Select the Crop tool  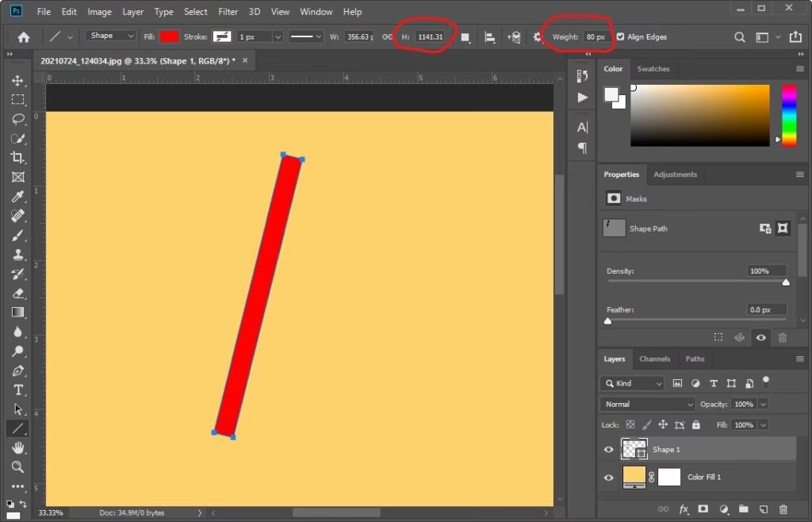coord(17,158)
